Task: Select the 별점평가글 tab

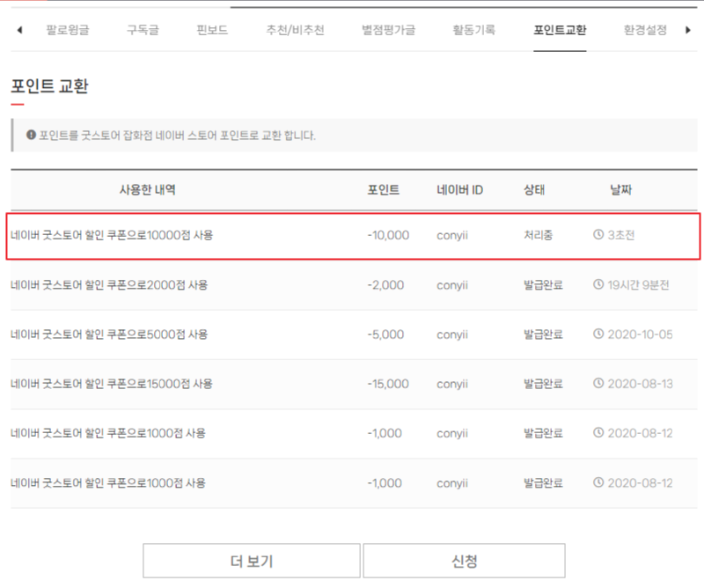Action: click(x=388, y=30)
